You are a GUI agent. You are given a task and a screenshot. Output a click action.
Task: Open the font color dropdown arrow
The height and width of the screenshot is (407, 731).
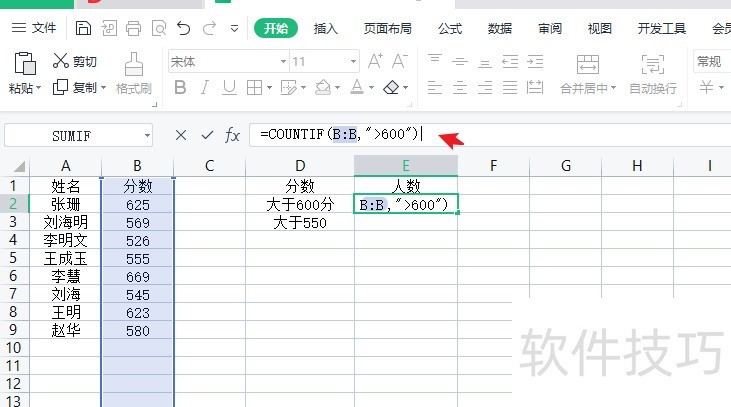372,88
